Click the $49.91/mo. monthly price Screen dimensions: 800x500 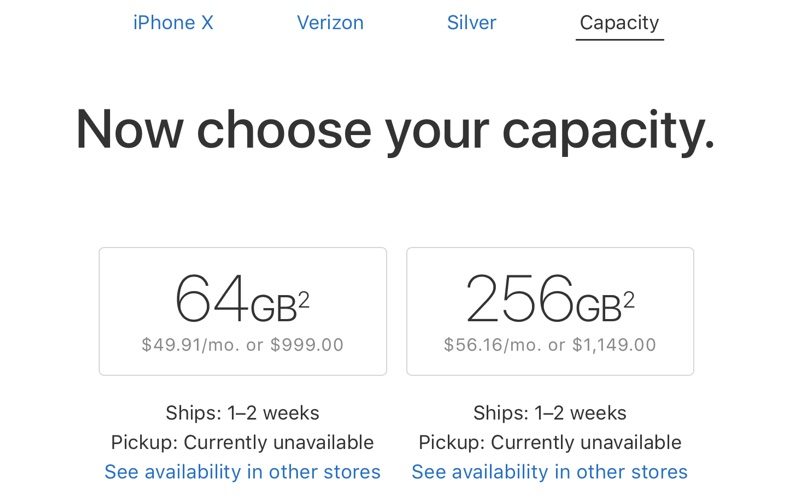(186, 345)
